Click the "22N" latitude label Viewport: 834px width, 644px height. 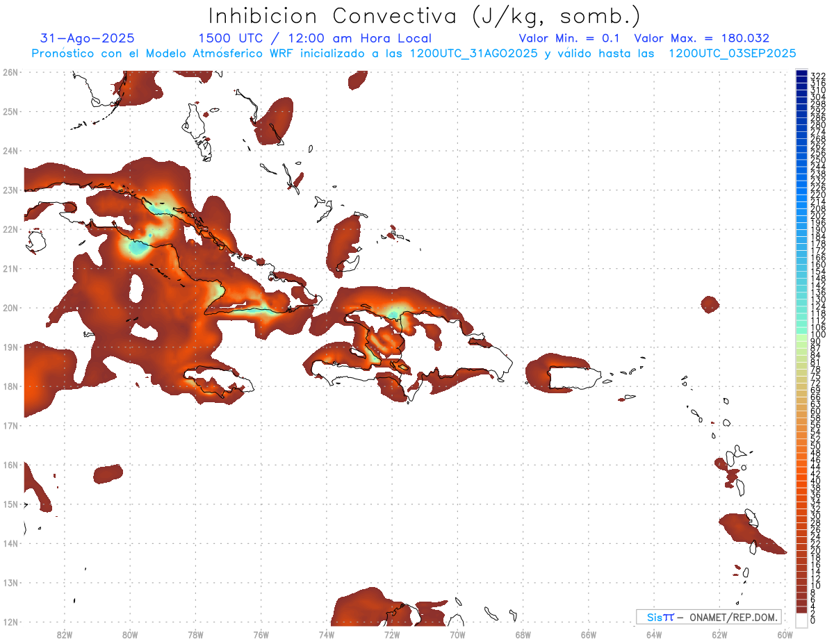10,229
